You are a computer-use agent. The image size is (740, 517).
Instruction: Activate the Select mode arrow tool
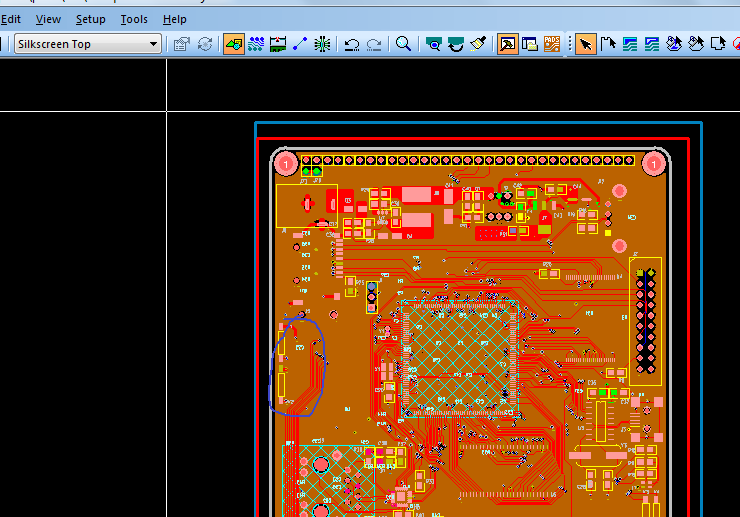(586, 44)
